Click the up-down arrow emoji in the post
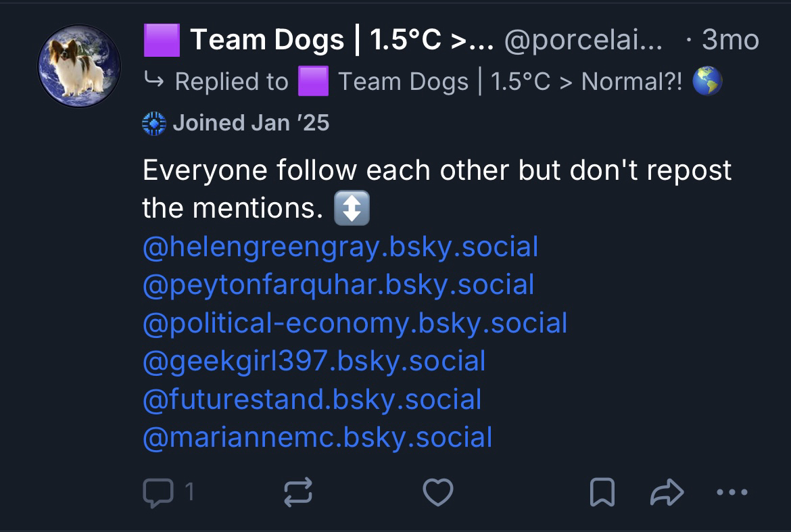Viewport: 791px width, 532px height. pos(352,210)
